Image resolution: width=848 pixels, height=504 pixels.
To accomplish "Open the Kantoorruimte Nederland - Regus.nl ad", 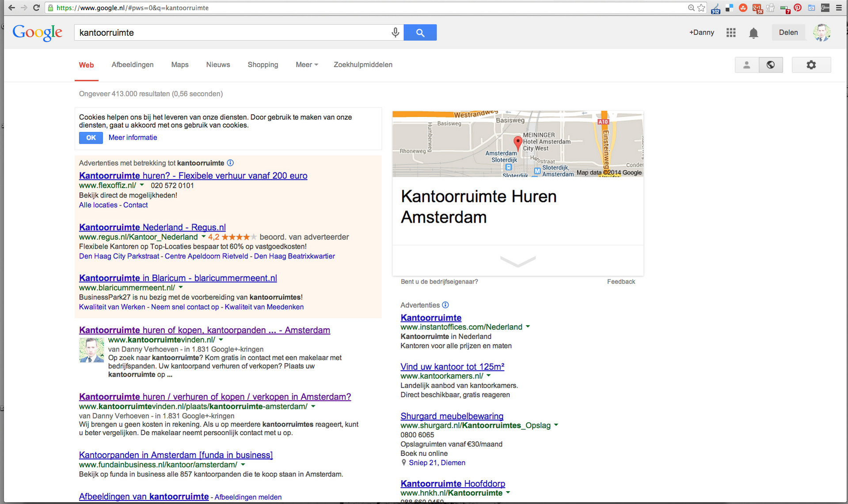I will click(x=152, y=227).
